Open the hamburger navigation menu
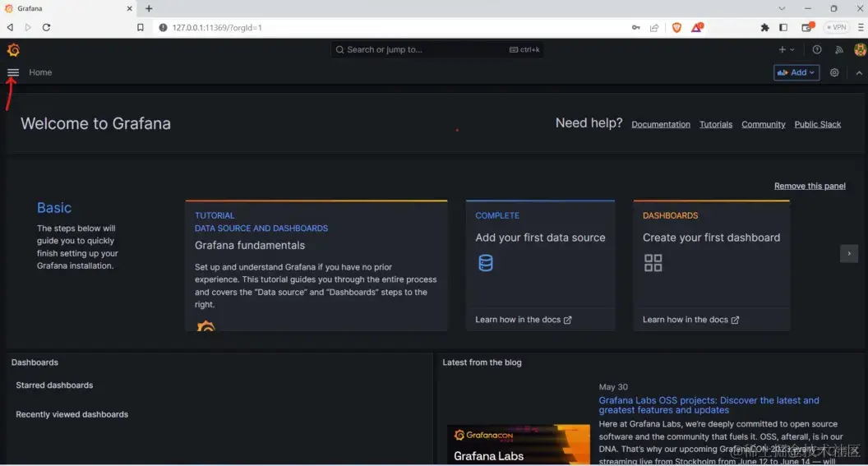 click(12, 72)
